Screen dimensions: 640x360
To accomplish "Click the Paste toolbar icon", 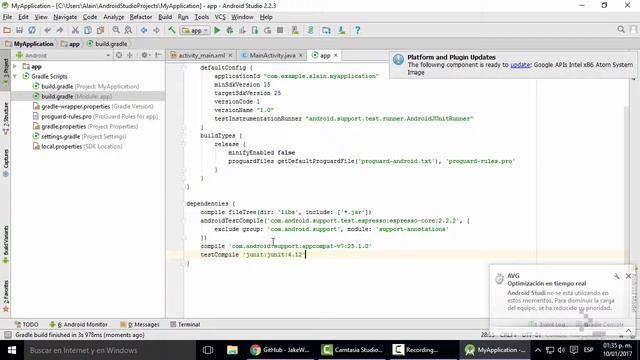I will tap(100, 30).
